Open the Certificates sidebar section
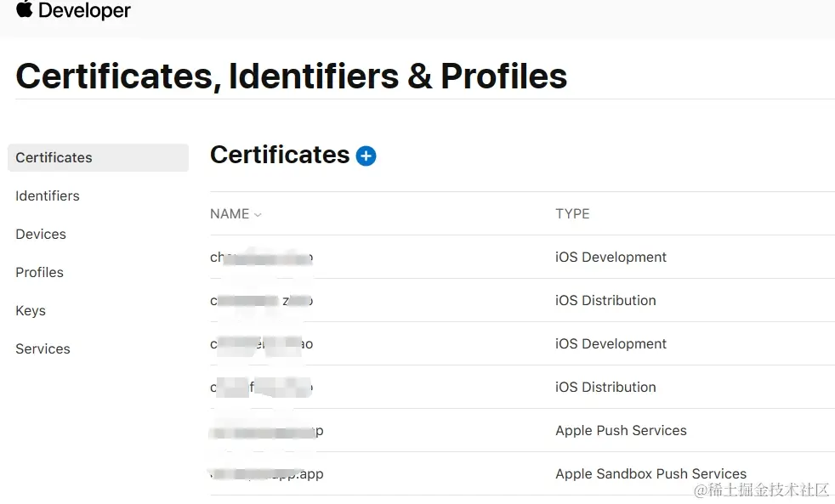This screenshot has width=835, height=504. point(54,157)
